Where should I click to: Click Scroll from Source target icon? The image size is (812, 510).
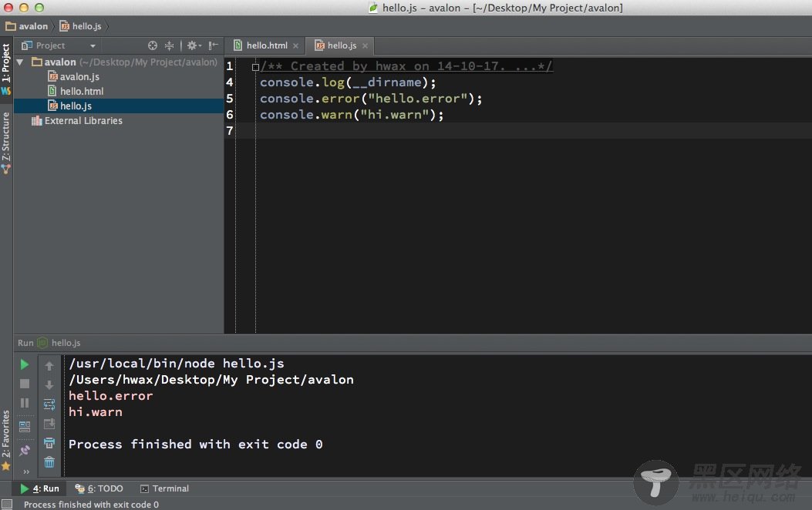click(x=152, y=45)
